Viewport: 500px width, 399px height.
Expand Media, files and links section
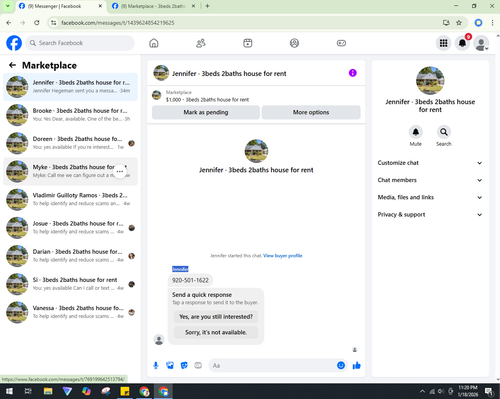point(430,197)
